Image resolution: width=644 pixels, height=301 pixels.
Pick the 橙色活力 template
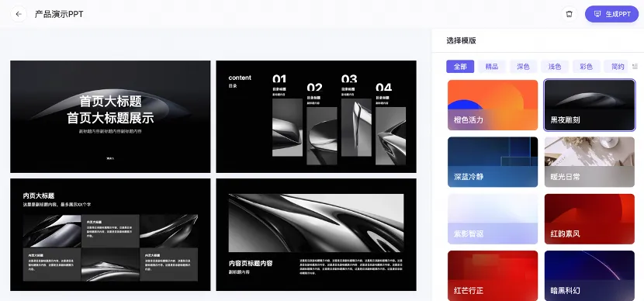tap(493, 106)
